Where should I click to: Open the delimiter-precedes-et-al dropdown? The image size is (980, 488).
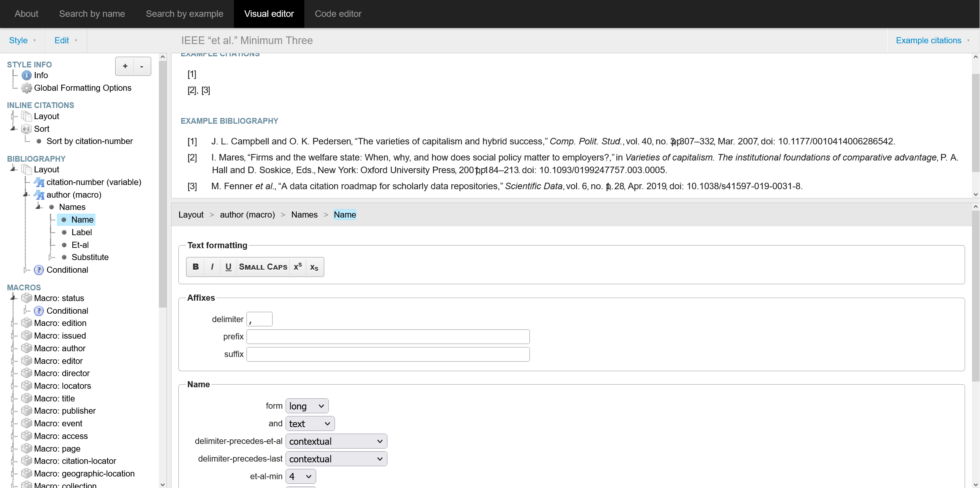click(x=336, y=441)
